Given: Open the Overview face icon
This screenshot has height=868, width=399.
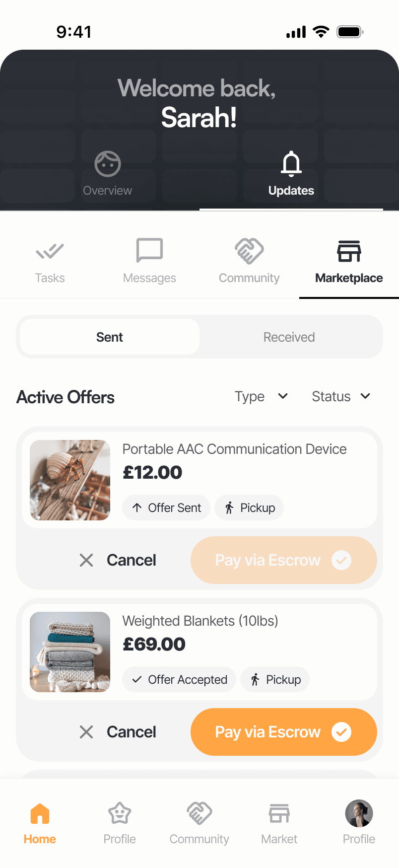Looking at the screenshot, I should click(108, 164).
